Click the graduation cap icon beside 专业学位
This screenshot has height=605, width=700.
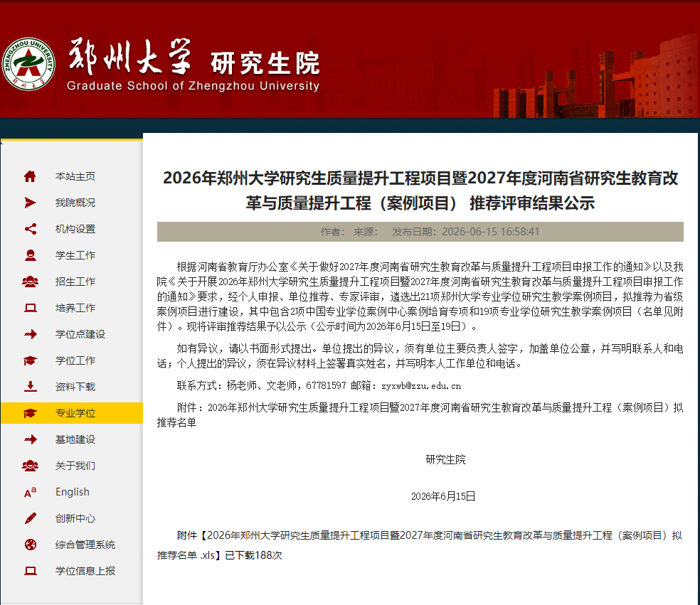pos(30,413)
